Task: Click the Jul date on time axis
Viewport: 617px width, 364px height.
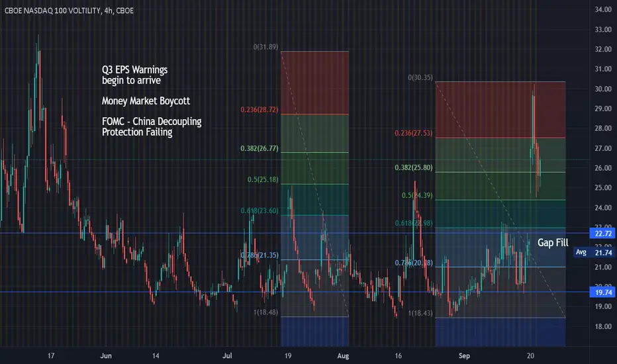Action: tap(227, 356)
